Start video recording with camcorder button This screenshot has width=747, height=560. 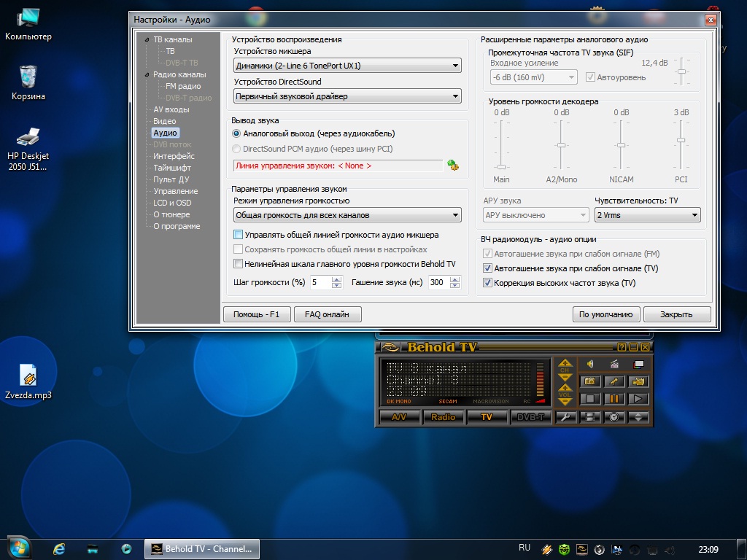click(x=638, y=381)
